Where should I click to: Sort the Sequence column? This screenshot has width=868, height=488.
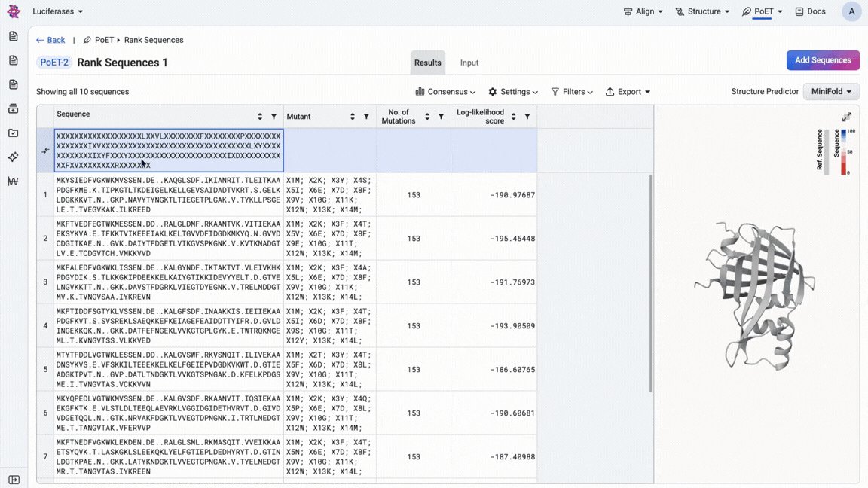pyautogui.click(x=260, y=117)
